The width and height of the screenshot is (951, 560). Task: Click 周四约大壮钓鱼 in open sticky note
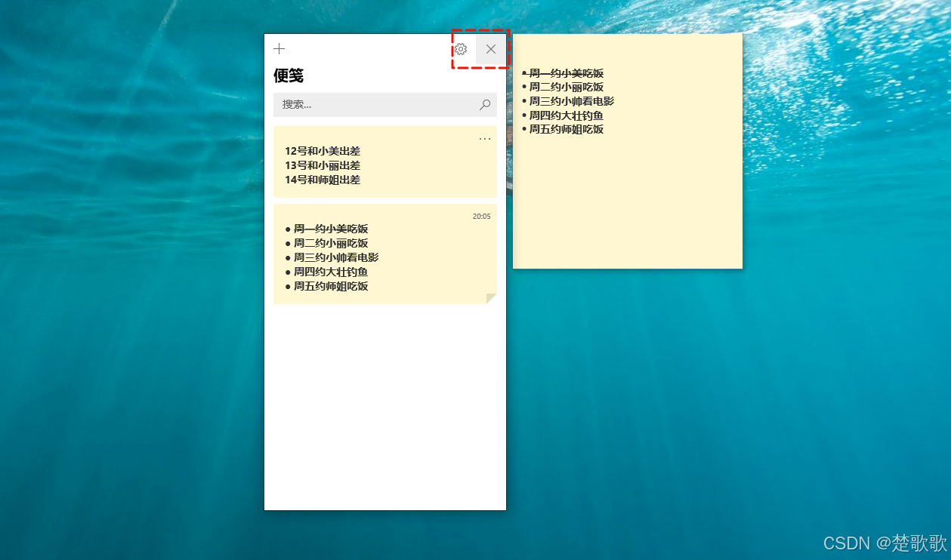567,115
